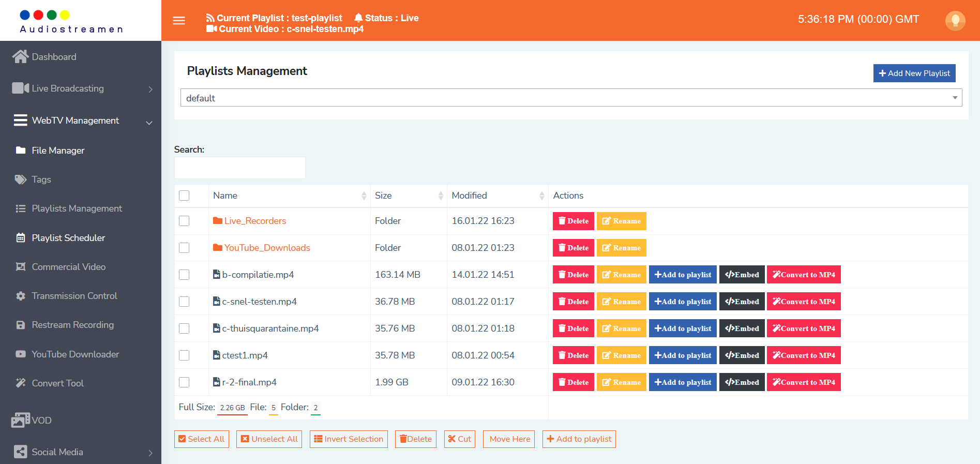The width and height of the screenshot is (980, 464).
Task: Click Convert to MP4 for ctest1.mp4
Action: 803,355
